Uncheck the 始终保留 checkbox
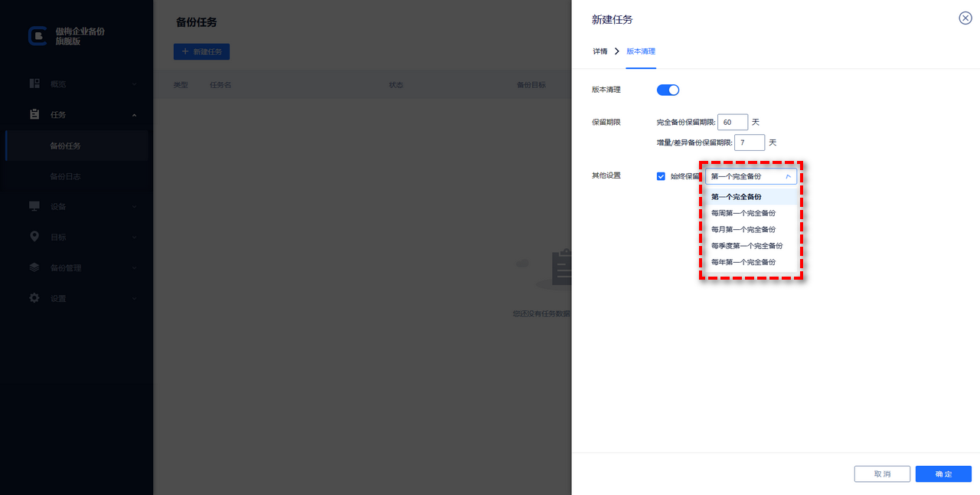The height and width of the screenshot is (495, 980). tap(661, 176)
